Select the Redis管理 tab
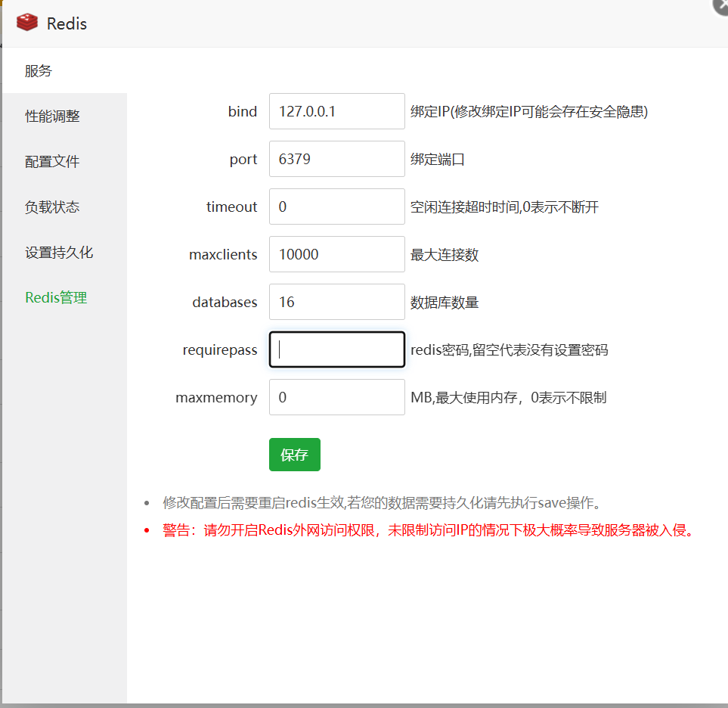728x708 pixels. point(56,297)
